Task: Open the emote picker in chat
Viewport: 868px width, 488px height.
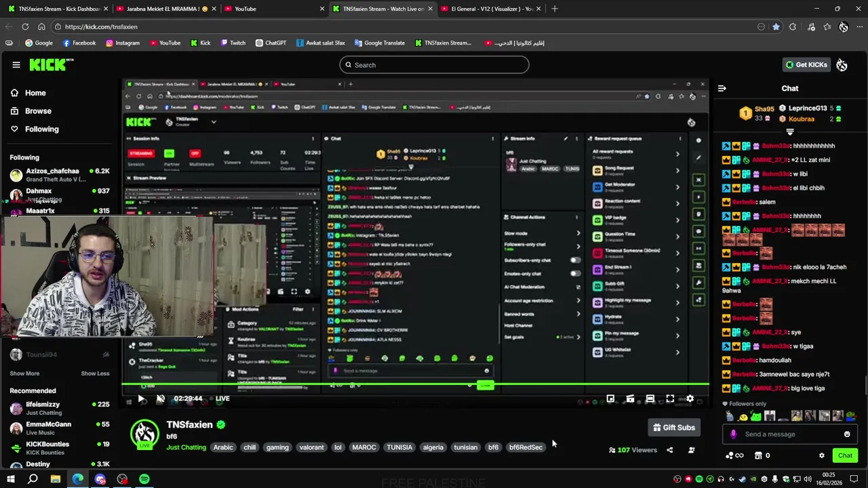Action: pos(847,434)
